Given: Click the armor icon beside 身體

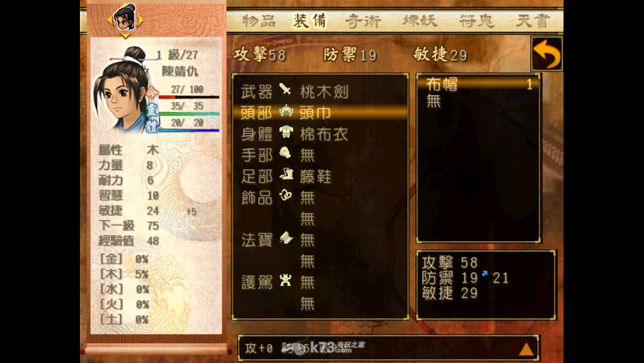Looking at the screenshot, I should point(286,132).
